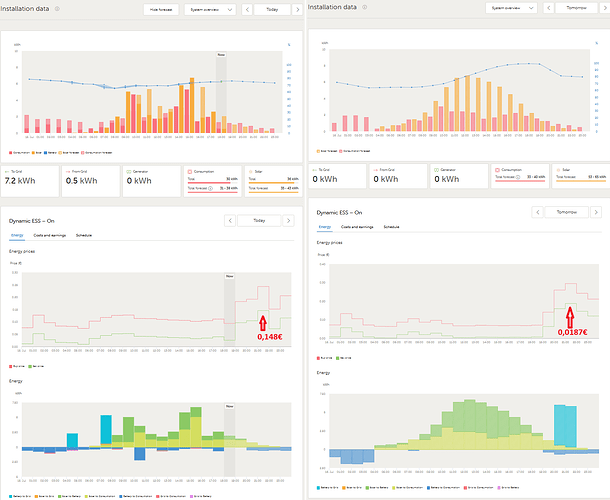Toggle Consumption forecast in left top chart legend
610x500 pixels.
(x=96, y=153)
